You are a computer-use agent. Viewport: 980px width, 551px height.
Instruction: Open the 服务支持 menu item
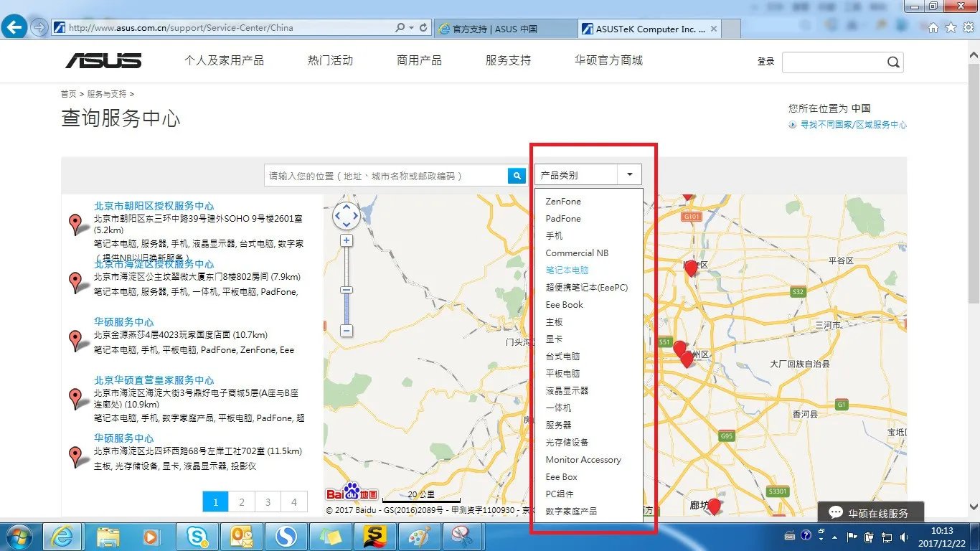pyautogui.click(x=507, y=61)
